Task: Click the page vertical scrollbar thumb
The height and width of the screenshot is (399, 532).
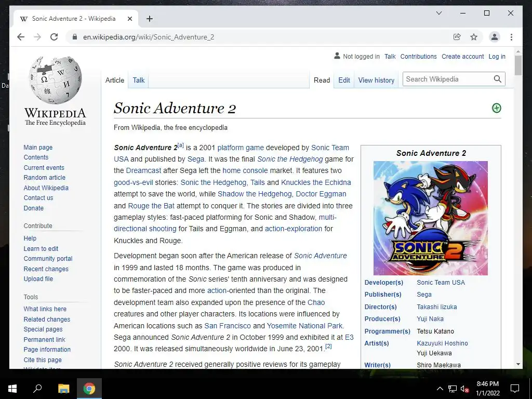Action: coord(518,65)
